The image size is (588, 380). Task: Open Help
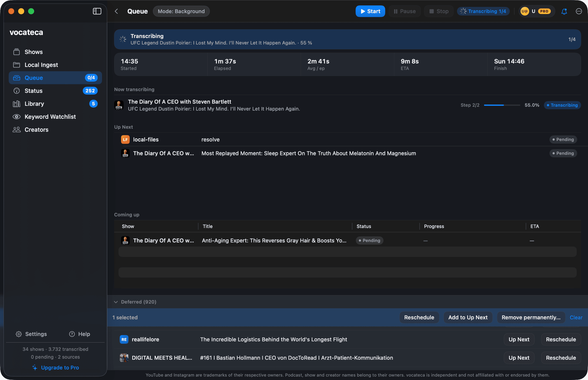[x=79, y=334]
